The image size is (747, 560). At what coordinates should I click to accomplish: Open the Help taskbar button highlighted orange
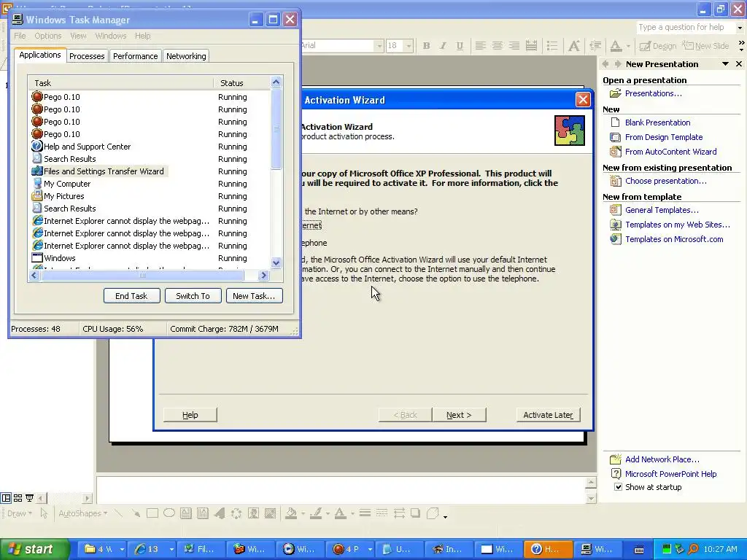[547, 549]
